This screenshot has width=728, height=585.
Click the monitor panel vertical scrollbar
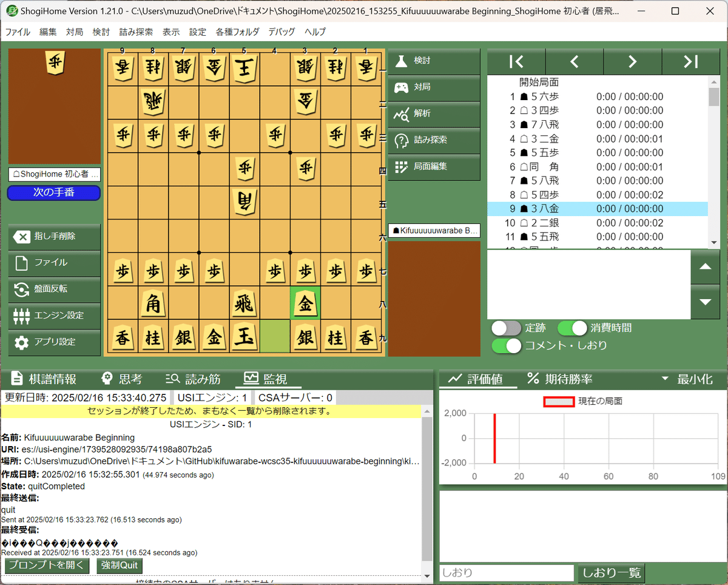click(x=427, y=490)
